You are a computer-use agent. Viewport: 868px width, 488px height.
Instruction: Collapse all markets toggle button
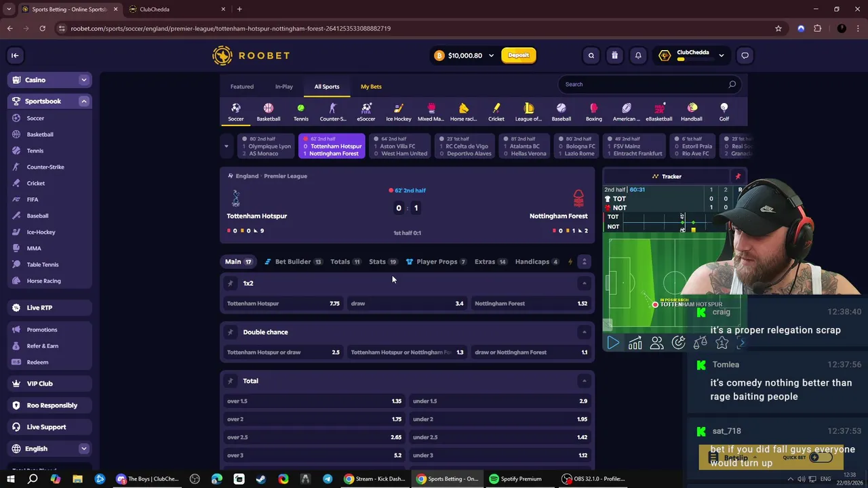tap(584, 262)
